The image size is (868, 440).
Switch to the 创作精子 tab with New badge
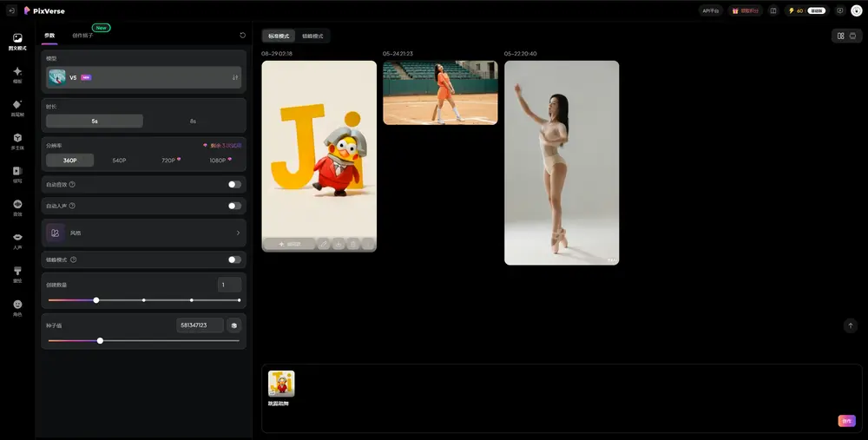[x=82, y=36]
